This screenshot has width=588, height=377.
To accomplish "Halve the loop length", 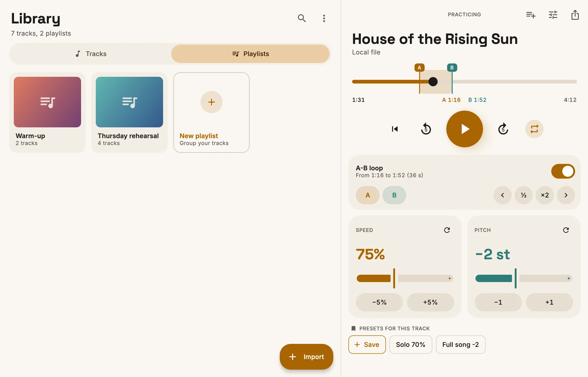I will click(523, 195).
